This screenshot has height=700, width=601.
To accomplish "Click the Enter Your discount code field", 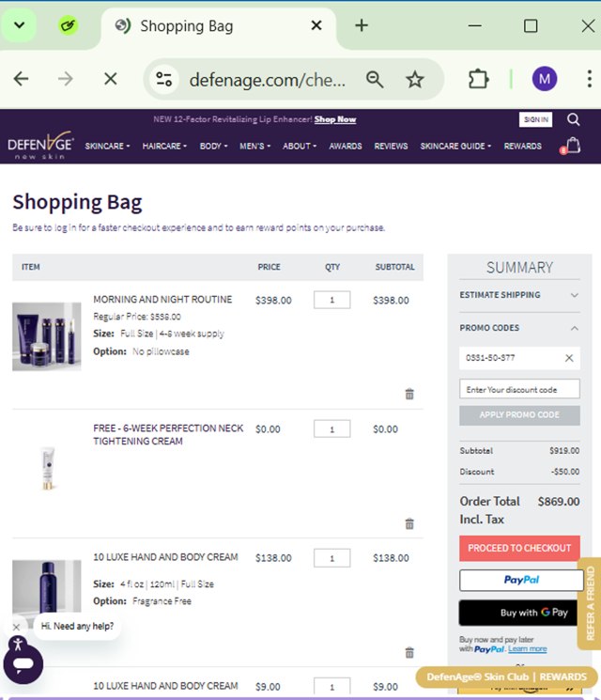I will point(519,389).
